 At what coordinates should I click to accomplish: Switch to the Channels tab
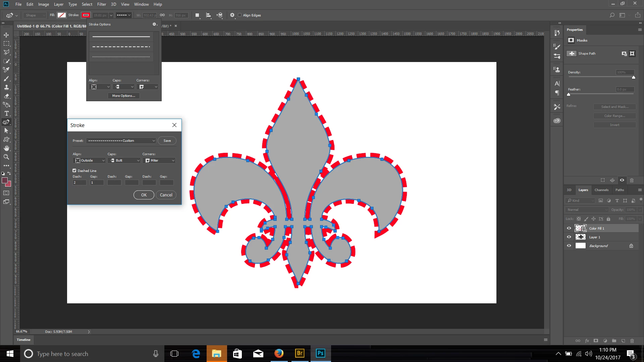tap(601, 190)
